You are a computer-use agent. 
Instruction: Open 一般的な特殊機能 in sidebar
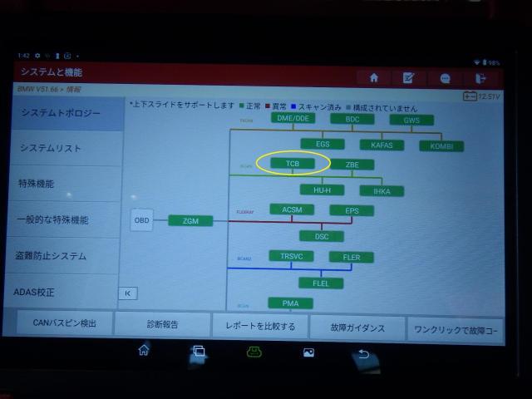(63, 219)
